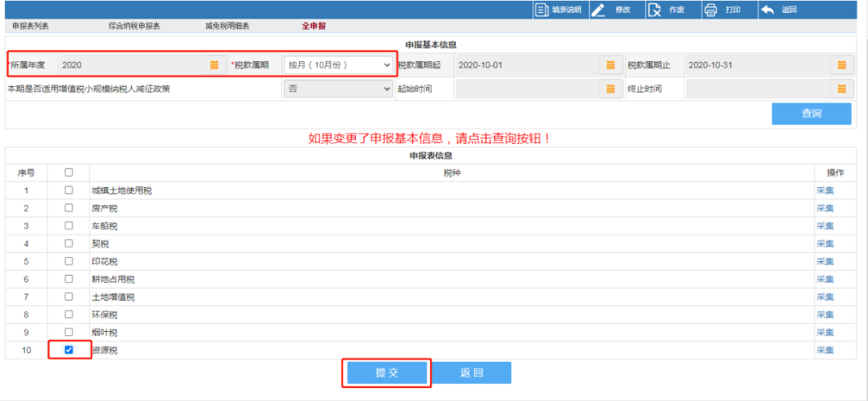
Task: Open calendar picker for 所属年度 field
Action: [x=214, y=64]
